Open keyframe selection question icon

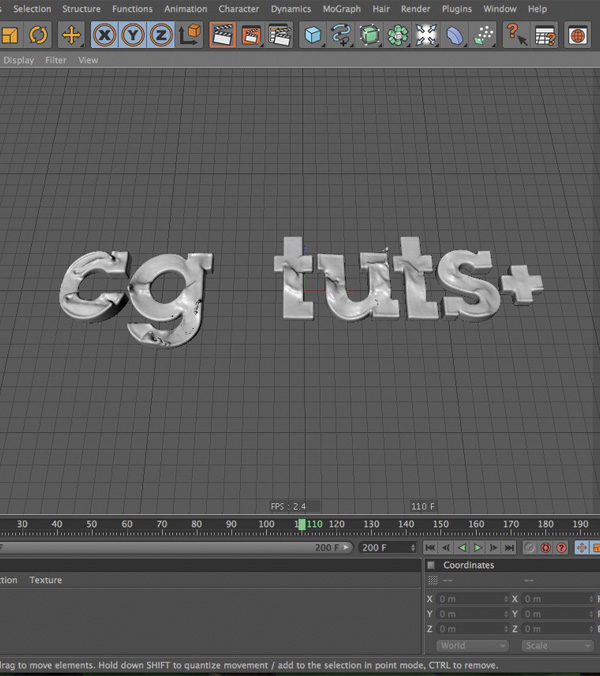(x=561, y=548)
